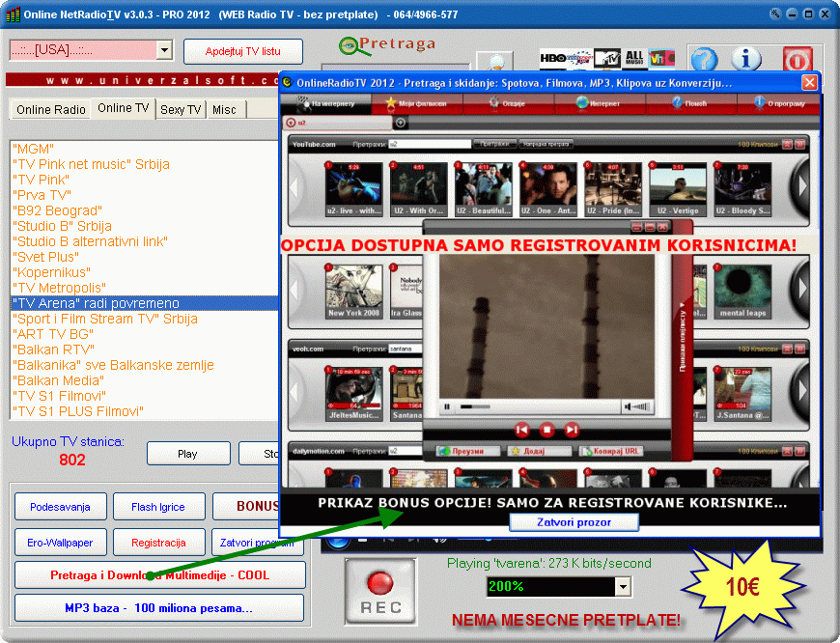Click the Pretraga magnifier search icon
The width and height of the screenshot is (840, 643).
pos(349,46)
